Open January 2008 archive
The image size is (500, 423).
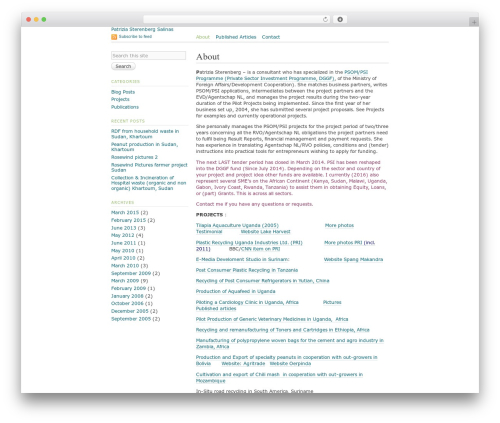[127, 296]
